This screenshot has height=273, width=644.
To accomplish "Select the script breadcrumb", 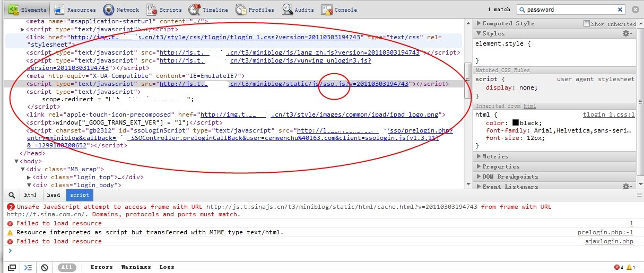I will (x=80, y=195).
